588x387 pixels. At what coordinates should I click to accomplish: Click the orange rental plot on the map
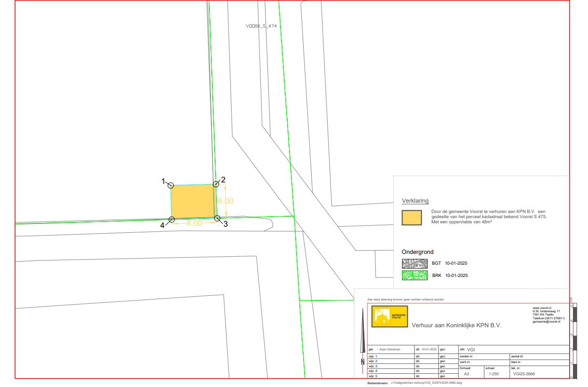tap(193, 202)
